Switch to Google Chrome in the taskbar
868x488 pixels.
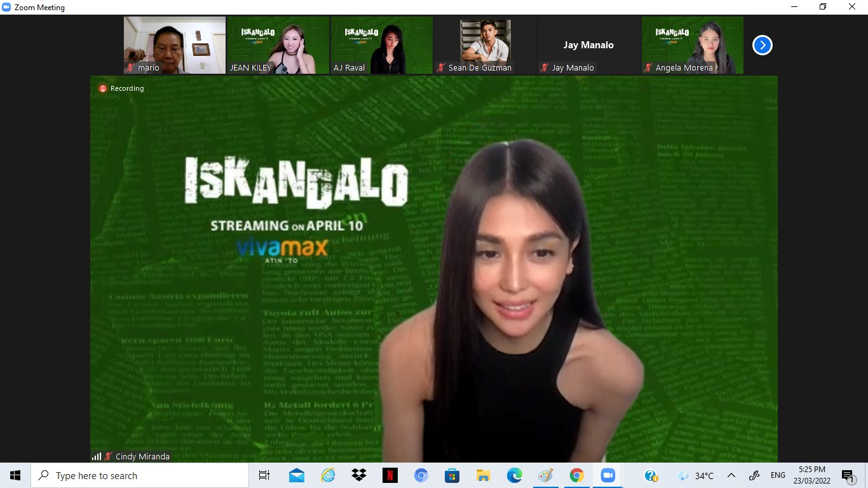coord(576,475)
